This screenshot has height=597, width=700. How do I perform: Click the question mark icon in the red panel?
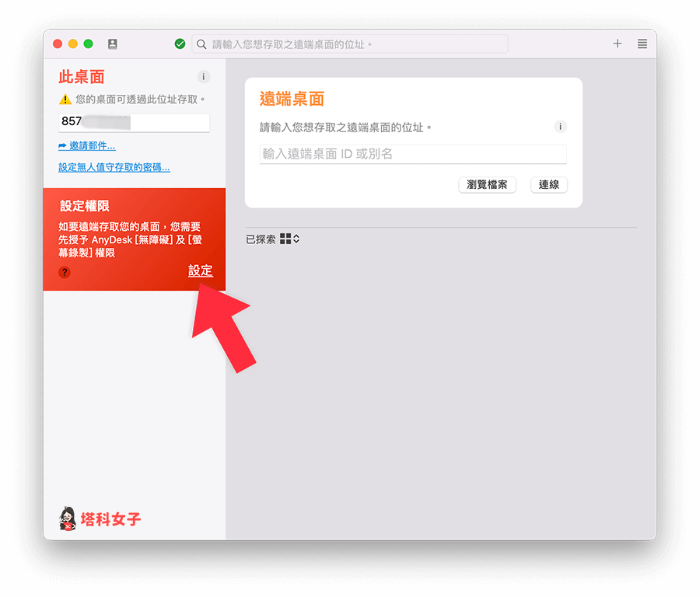63,272
